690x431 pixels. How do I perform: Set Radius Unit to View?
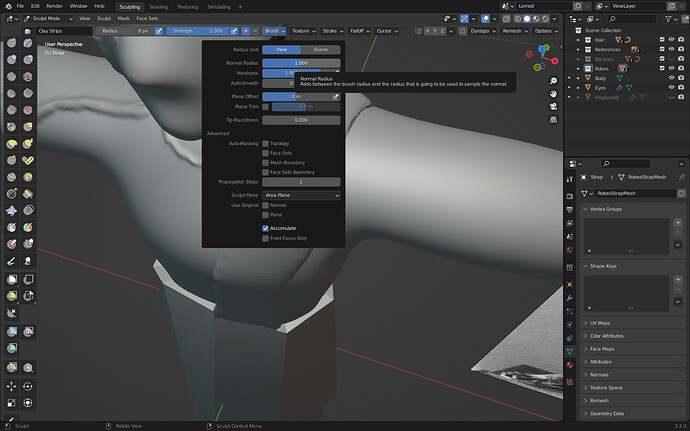tap(282, 50)
